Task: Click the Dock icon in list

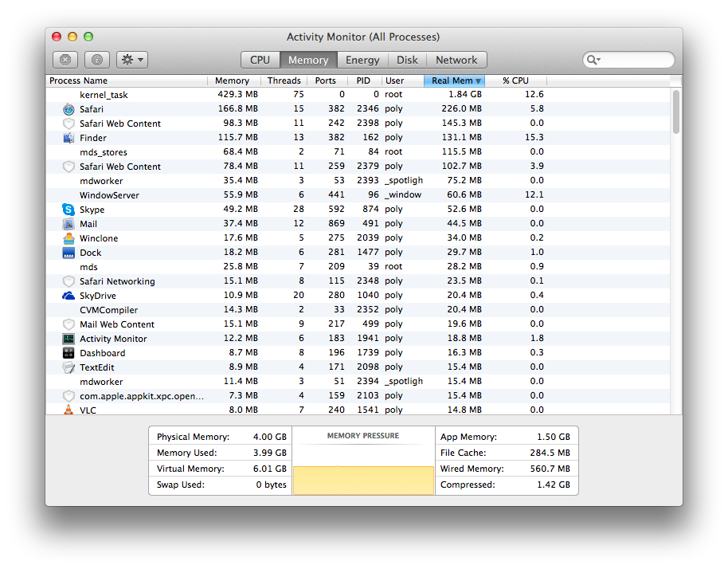Action: coord(68,253)
